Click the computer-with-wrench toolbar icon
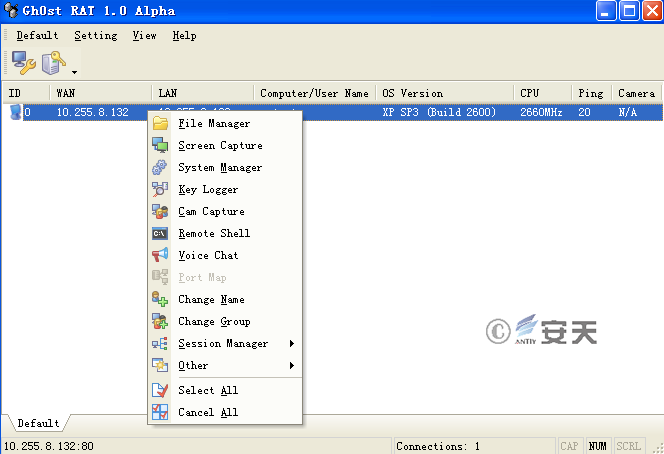This screenshot has height=454, width=664. coord(23,63)
